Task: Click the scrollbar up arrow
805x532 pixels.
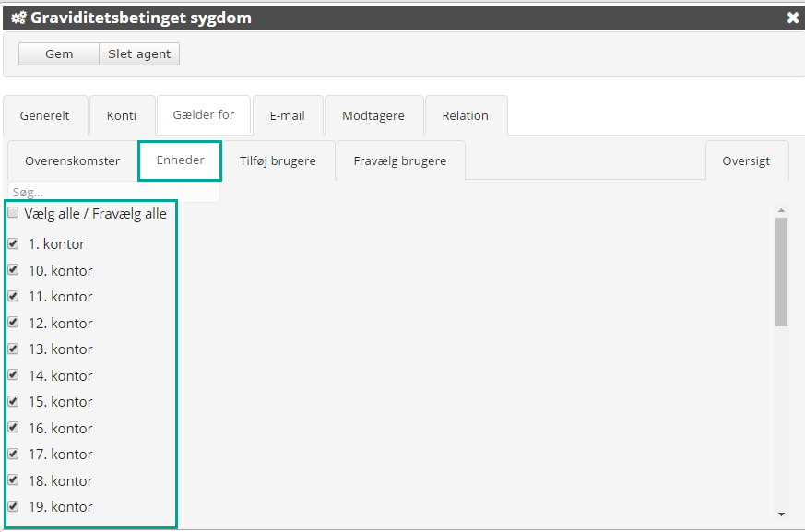Action: pos(781,210)
